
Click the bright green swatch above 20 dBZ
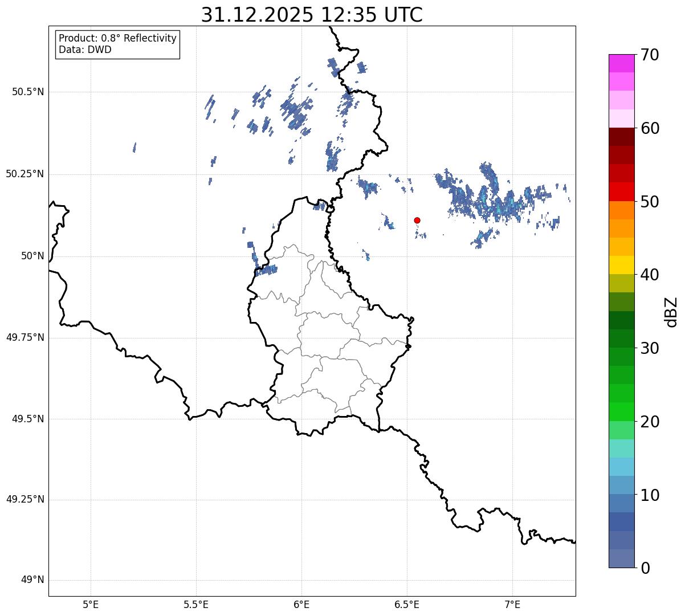(622, 412)
